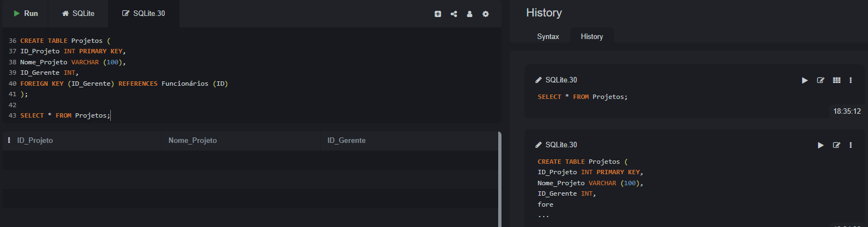
Task: Edit the CREATE TABLE history entry
Action: (837, 145)
